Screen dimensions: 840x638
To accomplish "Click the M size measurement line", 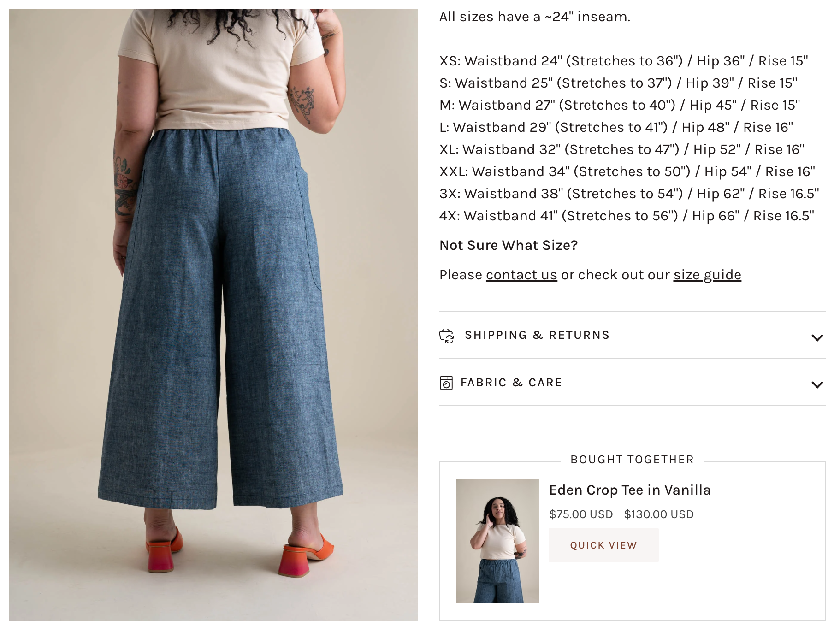I will (620, 105).
